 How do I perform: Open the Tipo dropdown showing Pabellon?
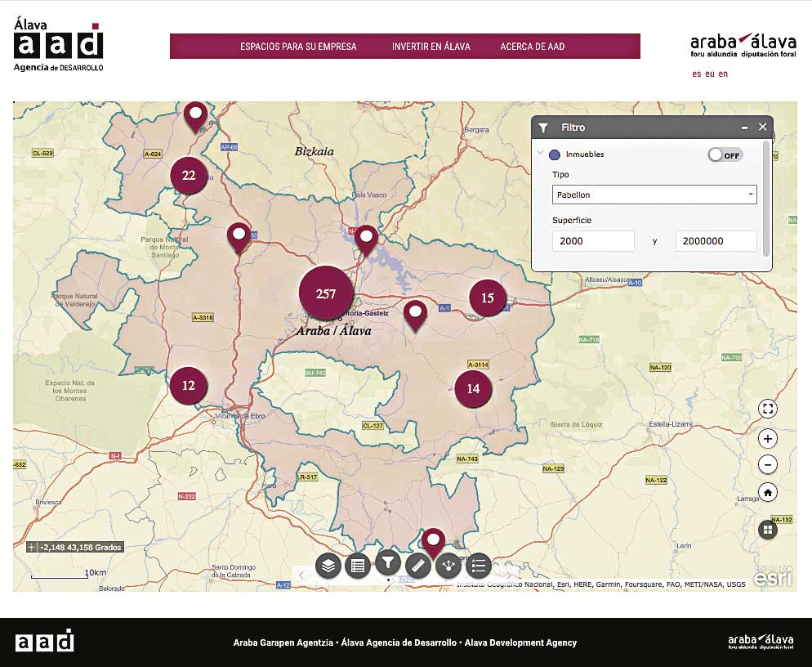654,195
